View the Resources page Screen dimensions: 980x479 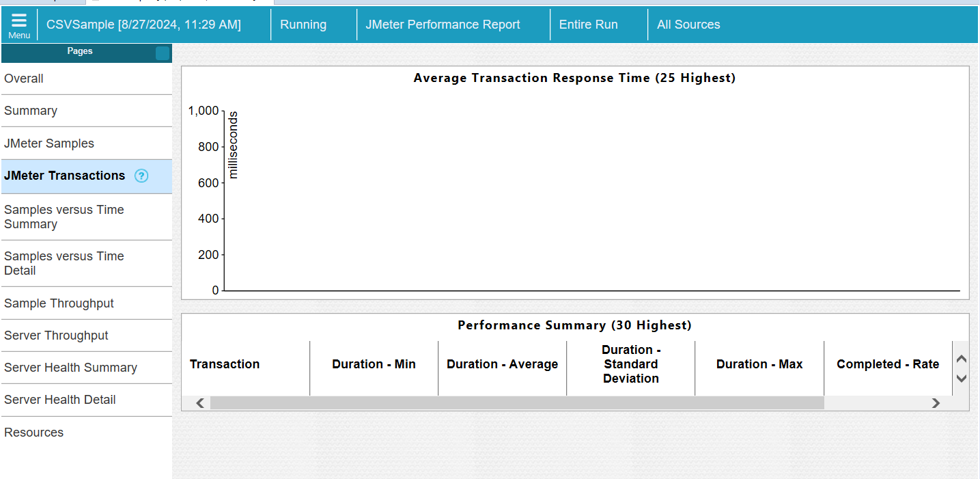pos(33,433)
